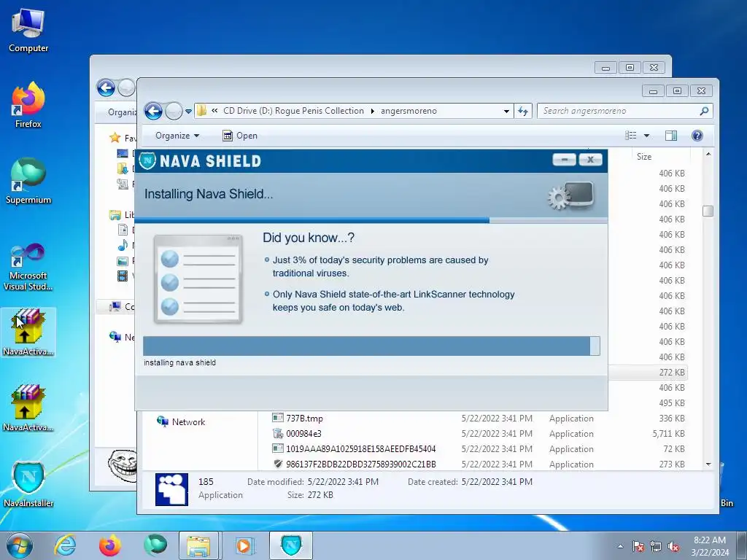Screen dimensions: 747x560
Task: Open the address bar history dropdown
Action: 506,111
